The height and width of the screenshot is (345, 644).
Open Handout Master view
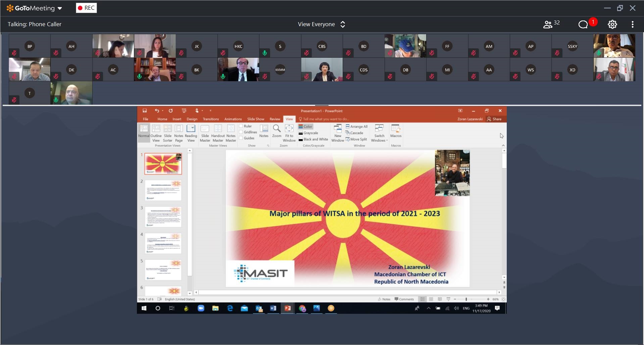point(218,133)
